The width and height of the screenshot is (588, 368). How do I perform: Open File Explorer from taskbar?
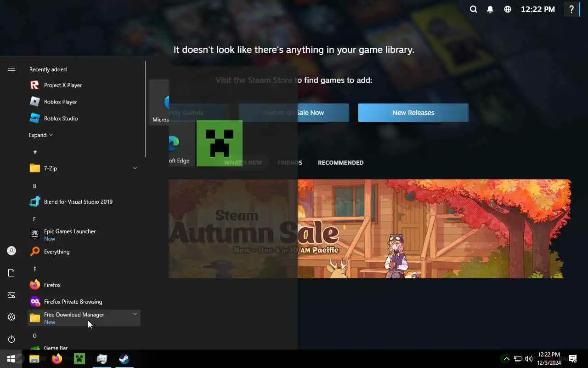[34, 359]
